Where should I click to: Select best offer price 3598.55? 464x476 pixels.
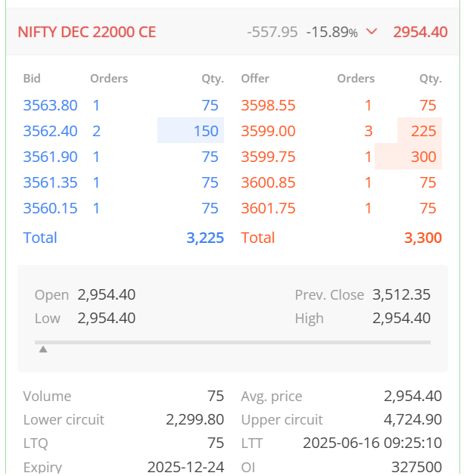(268, 105)
